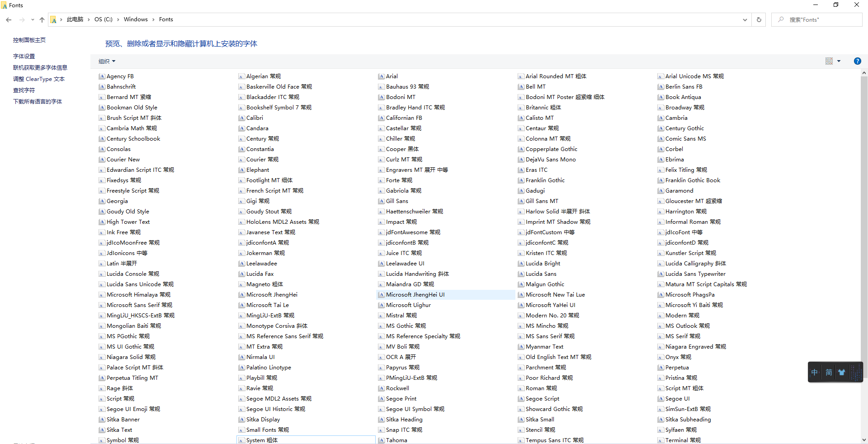Viewport: 868px width, 444px height.
Task: Select Stencil 常规 font entry
Action: tap(537, 430)
